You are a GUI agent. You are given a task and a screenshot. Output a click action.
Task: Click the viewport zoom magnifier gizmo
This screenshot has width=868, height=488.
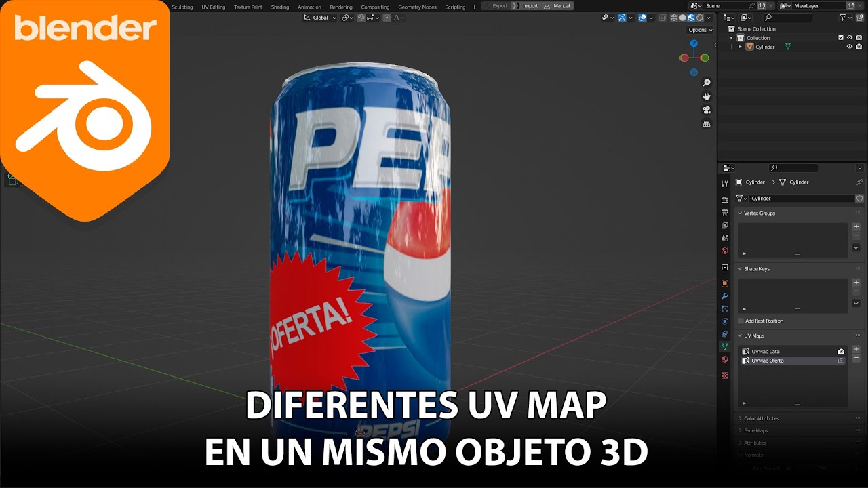(x=707, y=83)
